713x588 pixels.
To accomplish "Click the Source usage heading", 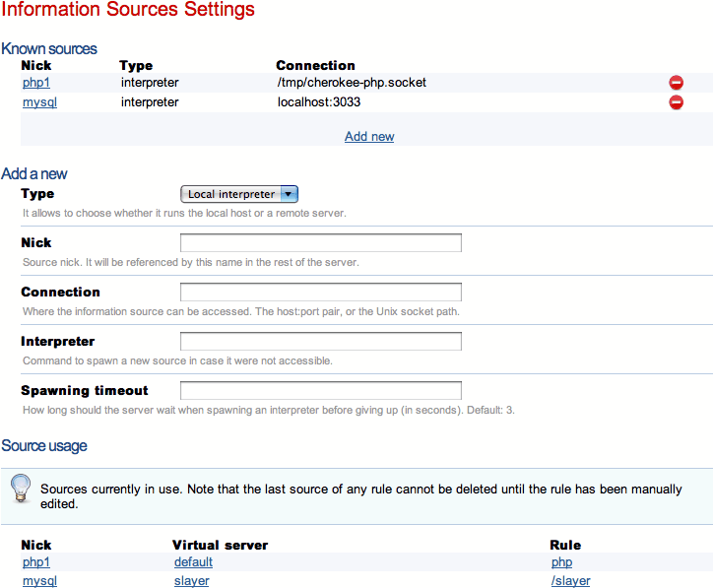I will click(x=44, y=446).
